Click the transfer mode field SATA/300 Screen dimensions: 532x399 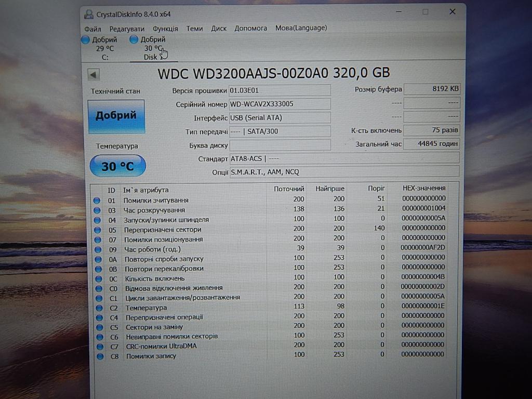coord(280,131)
